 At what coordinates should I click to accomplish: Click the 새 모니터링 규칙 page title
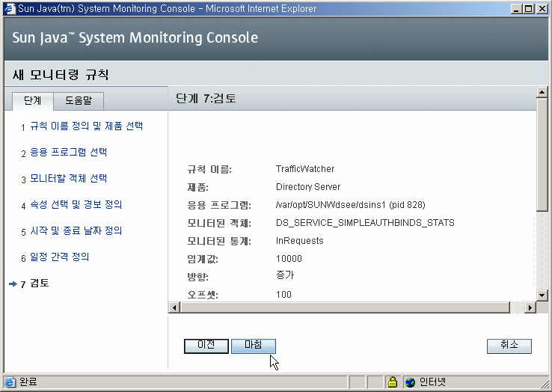click(61, 75)
